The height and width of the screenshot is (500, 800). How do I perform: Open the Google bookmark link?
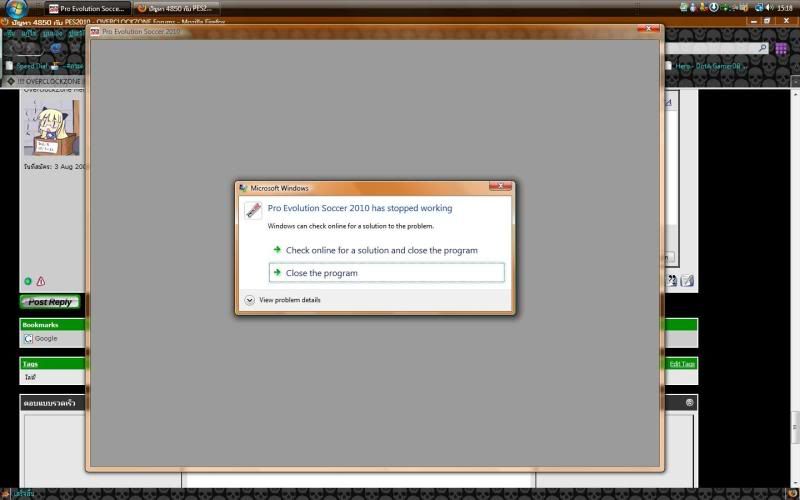coord(45,339)
